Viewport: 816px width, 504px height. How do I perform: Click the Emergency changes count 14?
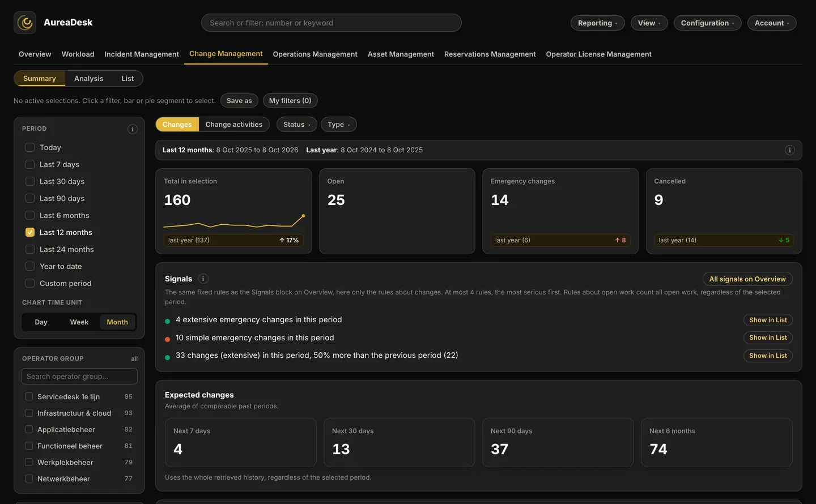[499, 200]
